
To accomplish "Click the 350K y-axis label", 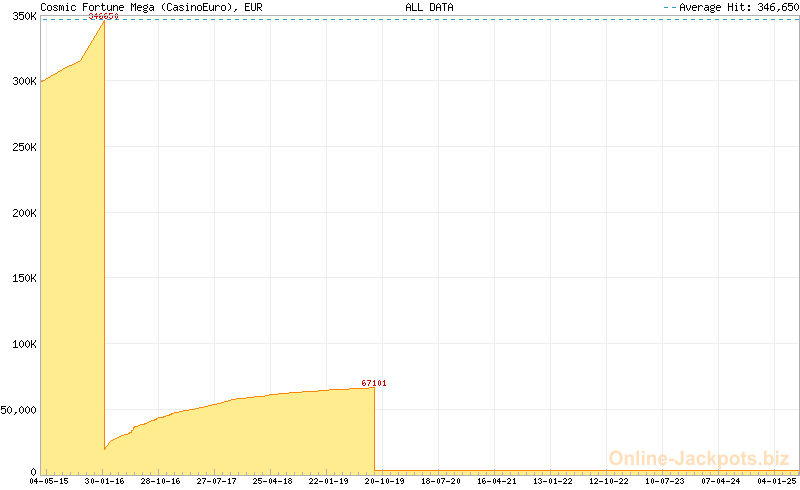I will pos(19,17).
